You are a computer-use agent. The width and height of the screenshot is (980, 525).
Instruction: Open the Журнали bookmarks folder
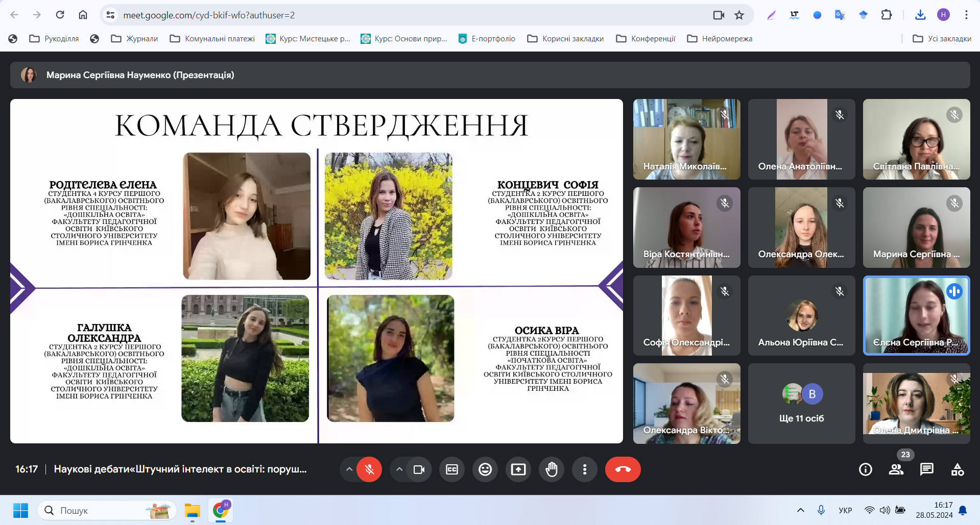point(135,39)
